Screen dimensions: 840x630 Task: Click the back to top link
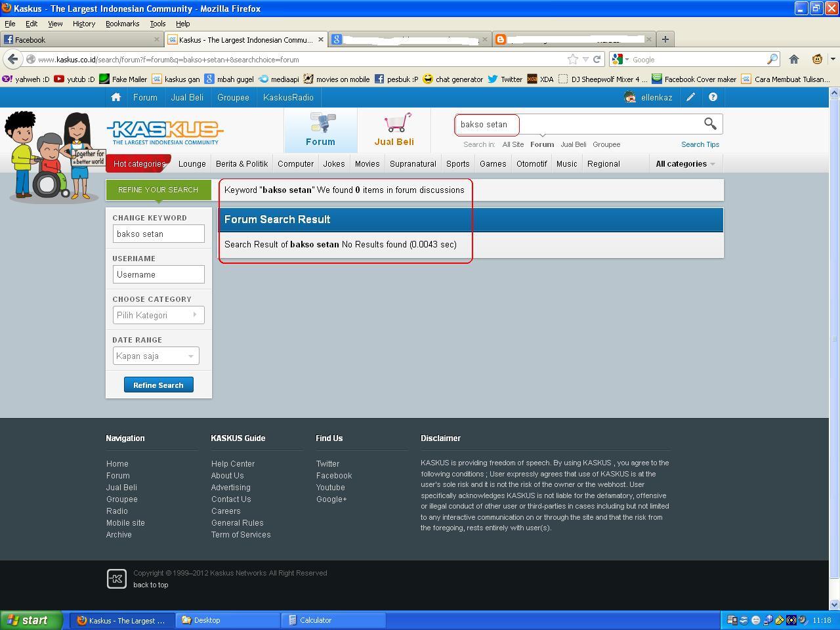pos(151,585)
